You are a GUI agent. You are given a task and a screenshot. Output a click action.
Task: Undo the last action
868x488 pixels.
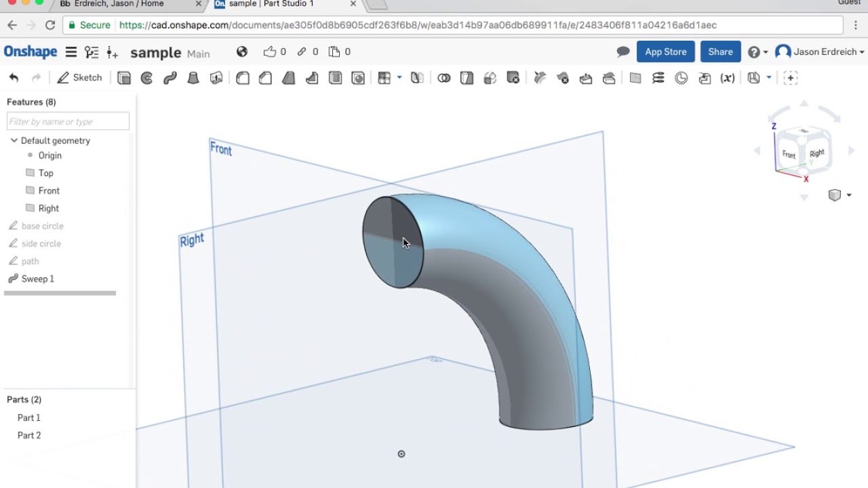click(14, 78)
